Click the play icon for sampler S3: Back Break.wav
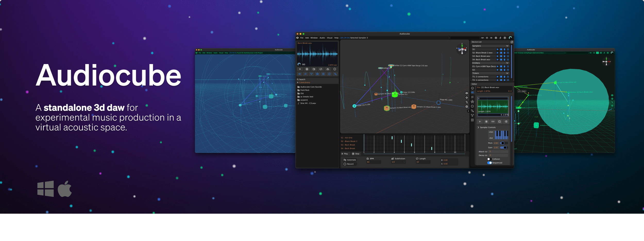Screen dimensions: 644x241 click(x=498, y=56)
